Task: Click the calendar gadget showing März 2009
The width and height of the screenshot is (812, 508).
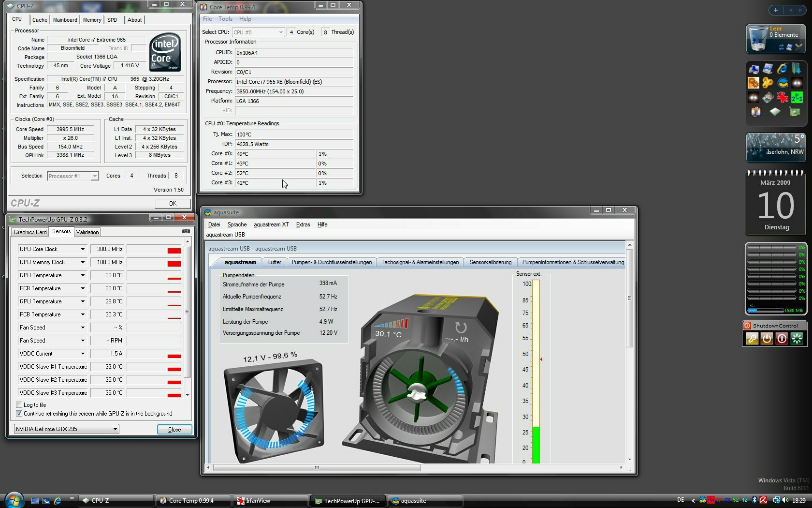Action: click(x=776, y=202)
